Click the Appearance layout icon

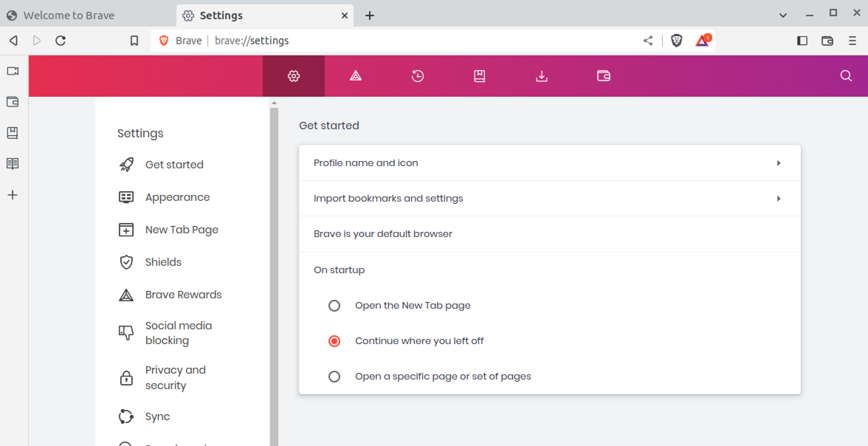tap(126, 197)
